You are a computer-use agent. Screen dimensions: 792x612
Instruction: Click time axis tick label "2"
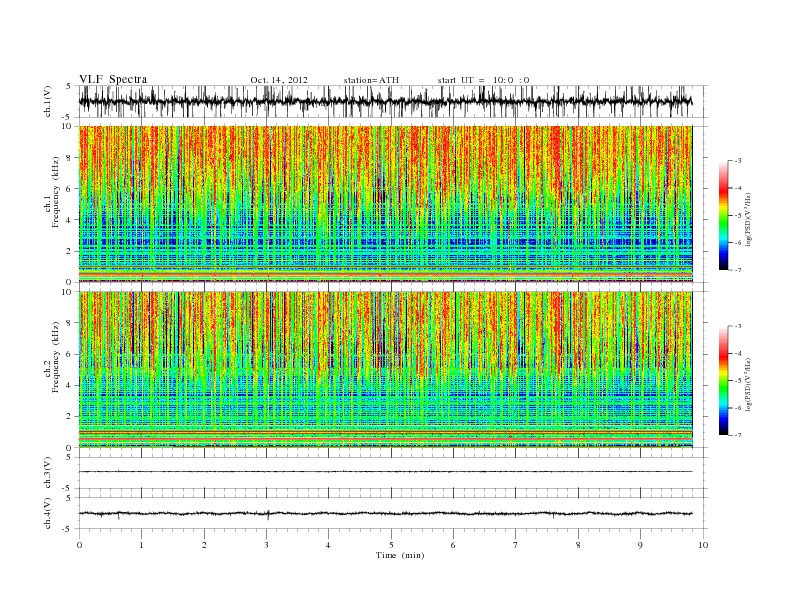click(x=204, y=545)
